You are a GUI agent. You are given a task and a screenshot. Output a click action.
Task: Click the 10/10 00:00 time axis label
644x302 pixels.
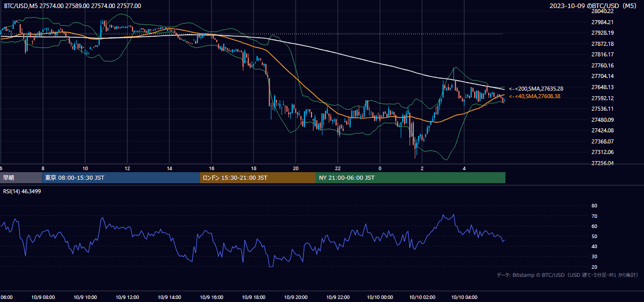(380, 297)
